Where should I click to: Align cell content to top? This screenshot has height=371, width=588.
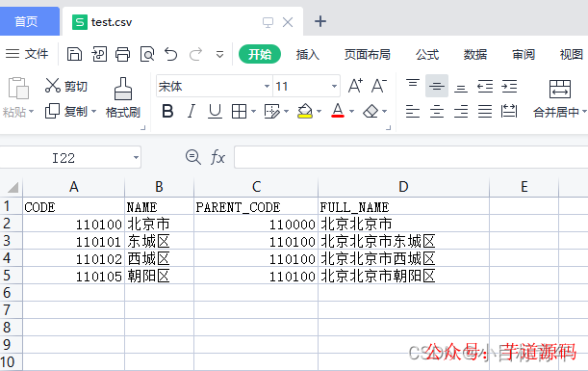coord(413,83)
